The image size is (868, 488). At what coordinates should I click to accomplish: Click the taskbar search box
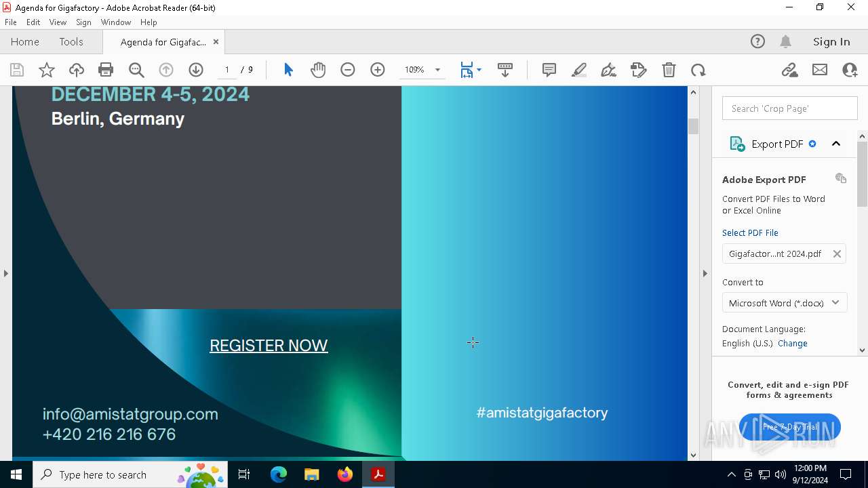coord(130,474)
